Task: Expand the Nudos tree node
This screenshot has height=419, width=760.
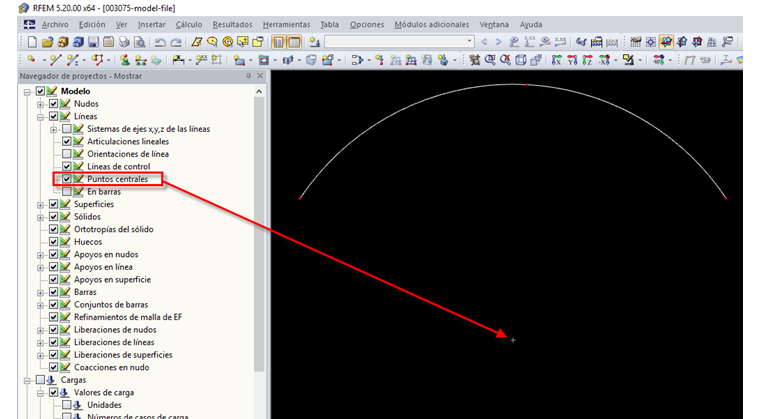Action: coord(41,104)
